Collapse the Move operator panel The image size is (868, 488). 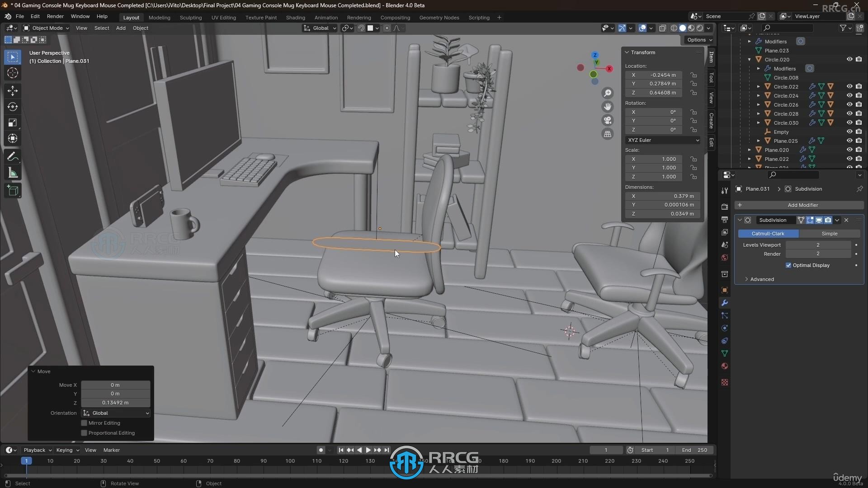(x=33, y=371)
